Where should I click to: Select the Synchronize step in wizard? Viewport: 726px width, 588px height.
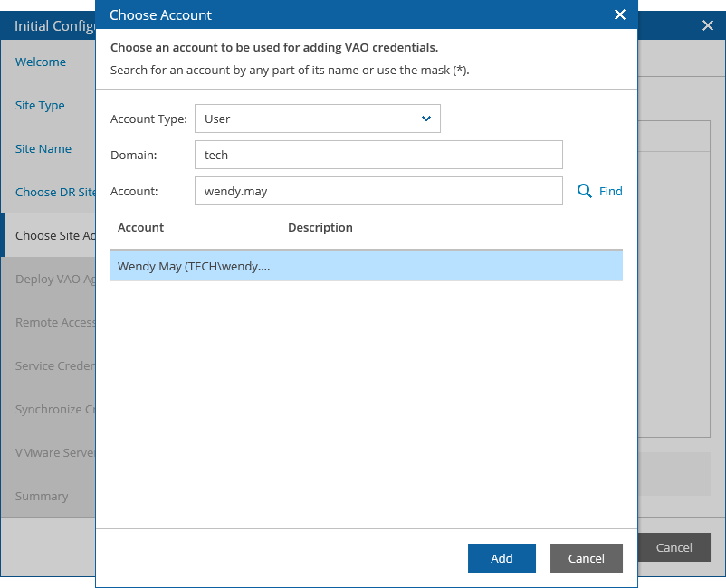tap(55, 410)
